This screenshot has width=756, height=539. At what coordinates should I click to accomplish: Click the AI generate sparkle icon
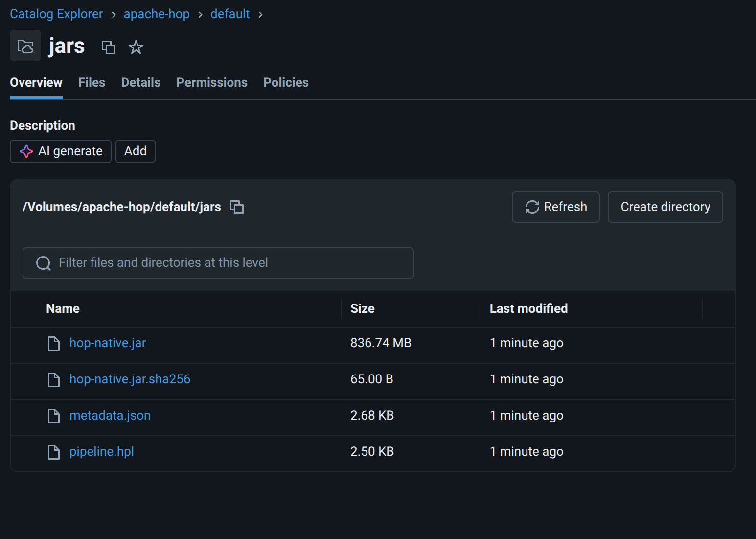[x=26, y=151]
